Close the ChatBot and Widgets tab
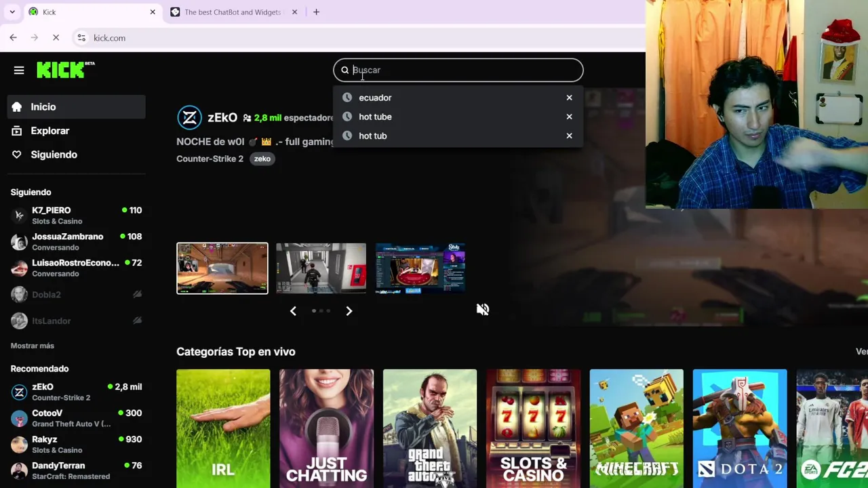The width and height of the screenshot is (868, 488). tap(294, 12)
